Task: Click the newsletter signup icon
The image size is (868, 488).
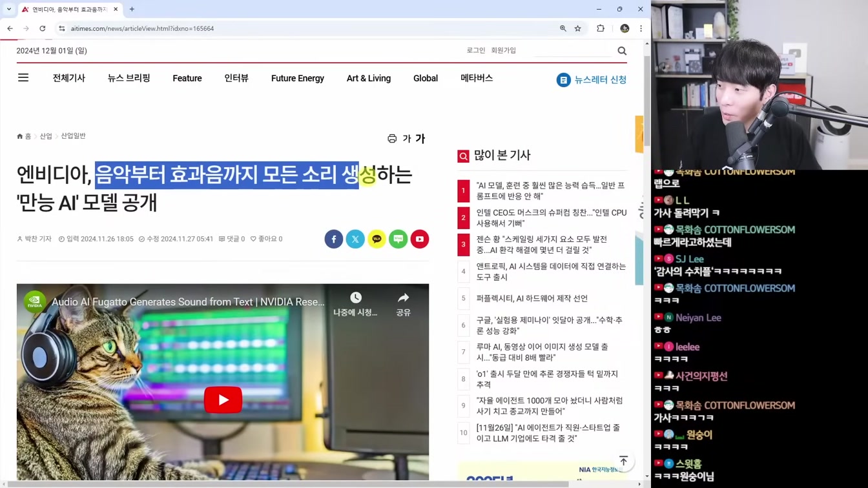Action: (564, 79)
